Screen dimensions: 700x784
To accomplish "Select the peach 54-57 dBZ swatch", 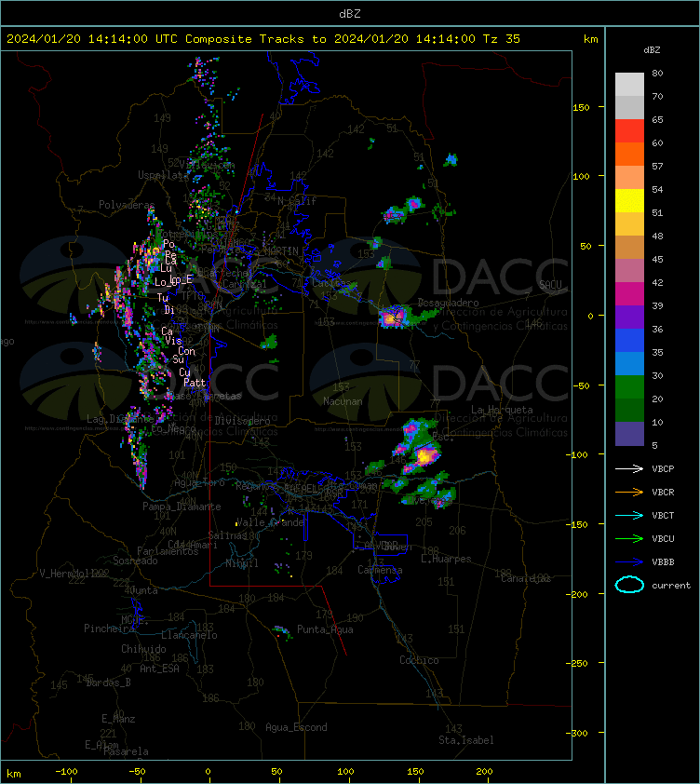I will (x=629, y=177).
